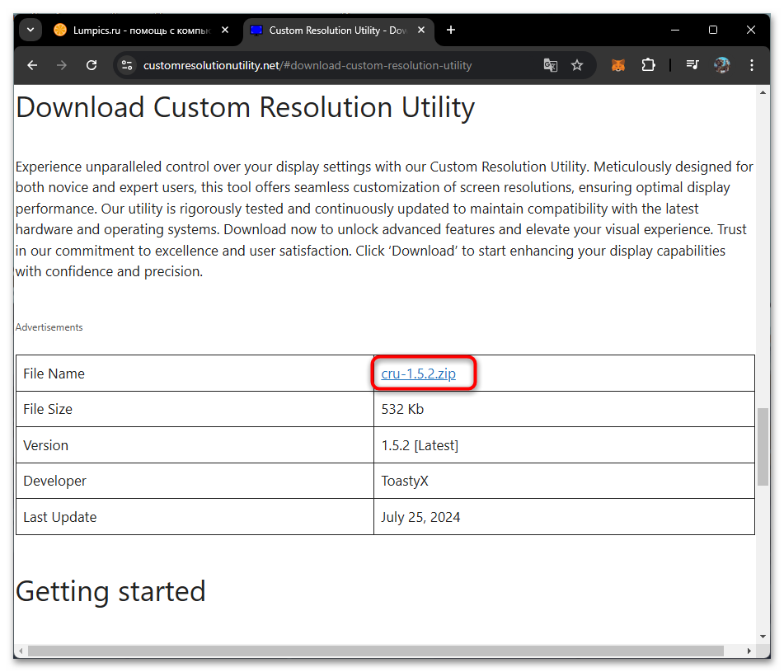Click the forward navigation arrow
The height and width of the screenshot is (672, 784).
coord(62,65)
